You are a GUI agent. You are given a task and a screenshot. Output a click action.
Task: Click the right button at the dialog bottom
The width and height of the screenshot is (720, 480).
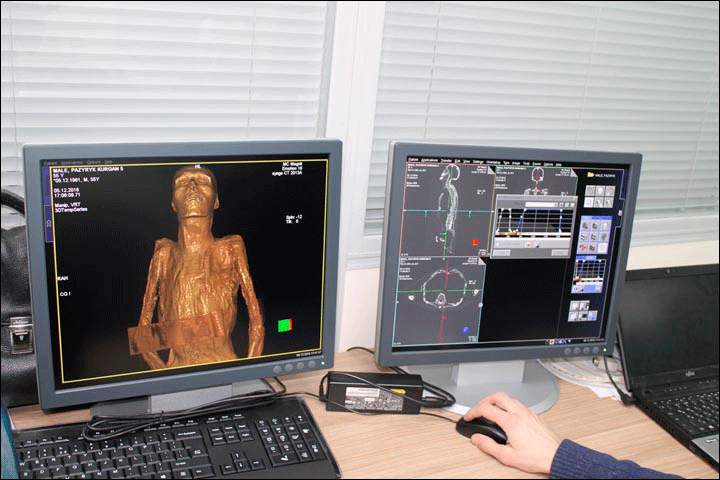point(558,253)
